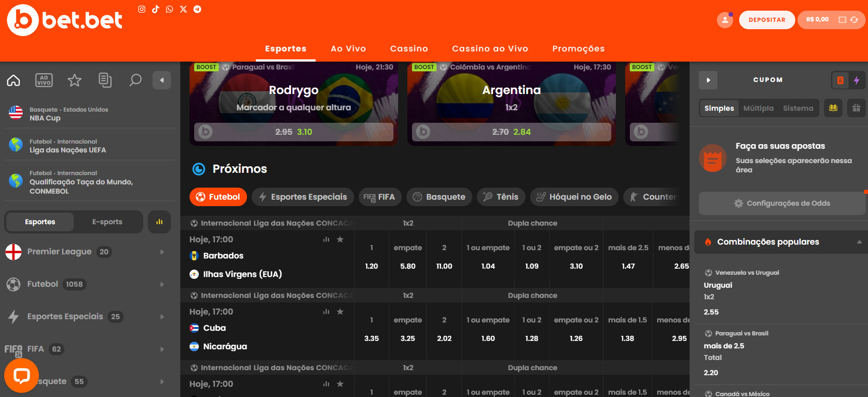Filter upcoming events by Tênis

coord(501,197)
